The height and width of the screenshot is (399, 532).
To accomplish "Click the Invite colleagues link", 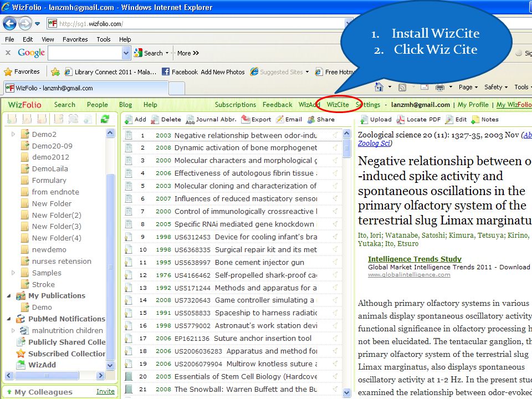I will click(105, 391).
